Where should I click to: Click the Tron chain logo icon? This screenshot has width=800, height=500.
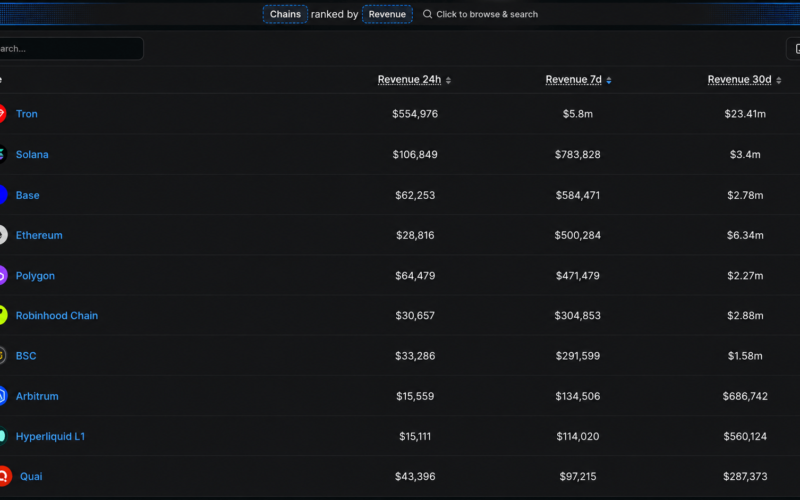coord(3,113)
